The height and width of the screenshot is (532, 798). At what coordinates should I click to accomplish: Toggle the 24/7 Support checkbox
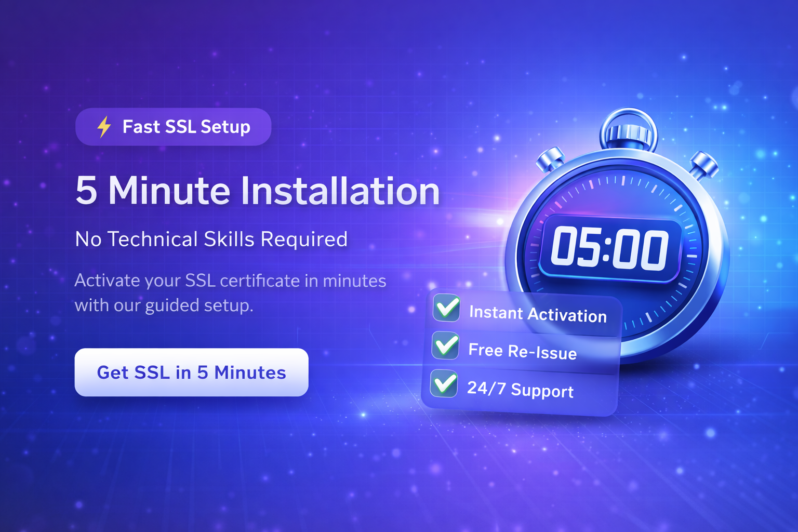click(444, 383)
